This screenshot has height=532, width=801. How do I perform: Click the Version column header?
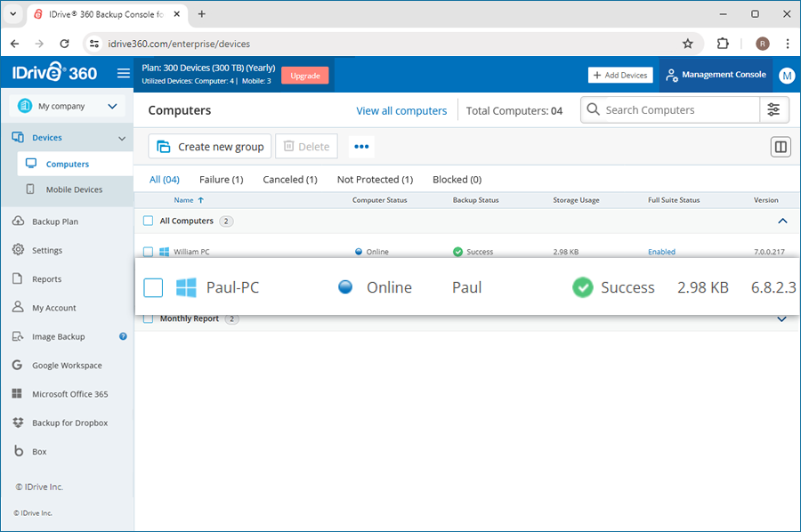[765, 200]
